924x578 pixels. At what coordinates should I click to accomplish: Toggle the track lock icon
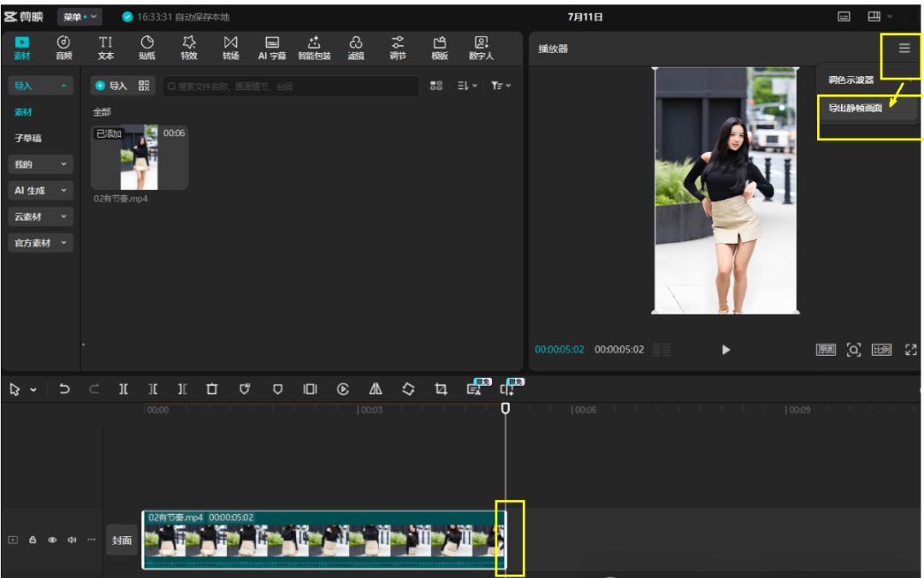click(33, 540)
